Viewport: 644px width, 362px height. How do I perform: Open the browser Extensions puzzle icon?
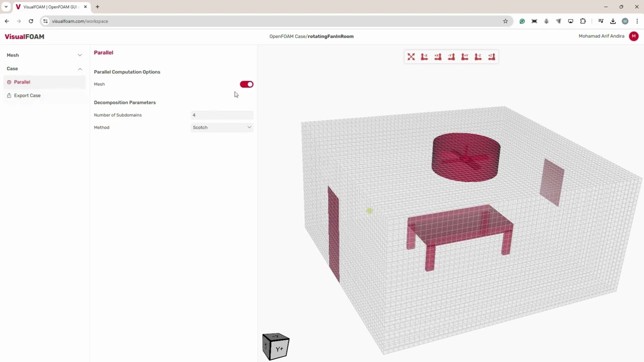pyautogui.click(x=583, y=21)
